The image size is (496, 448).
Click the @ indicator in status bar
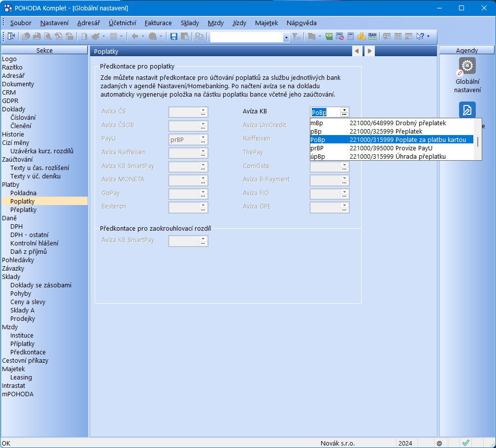[x=439, y=443]
